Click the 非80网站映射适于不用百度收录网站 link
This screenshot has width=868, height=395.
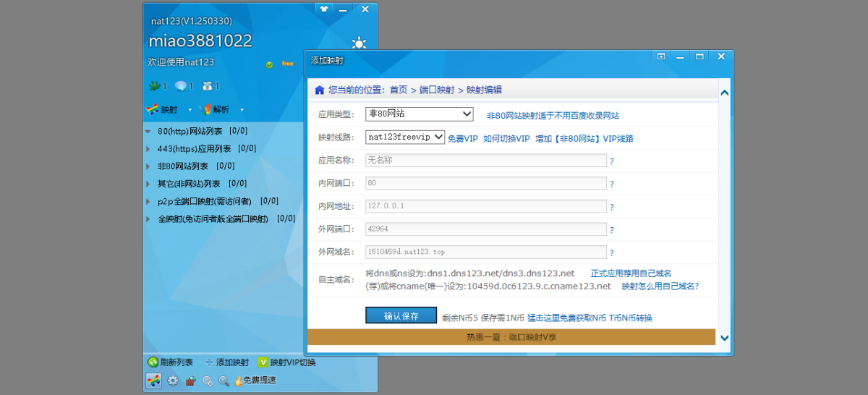tap(553, 116)
